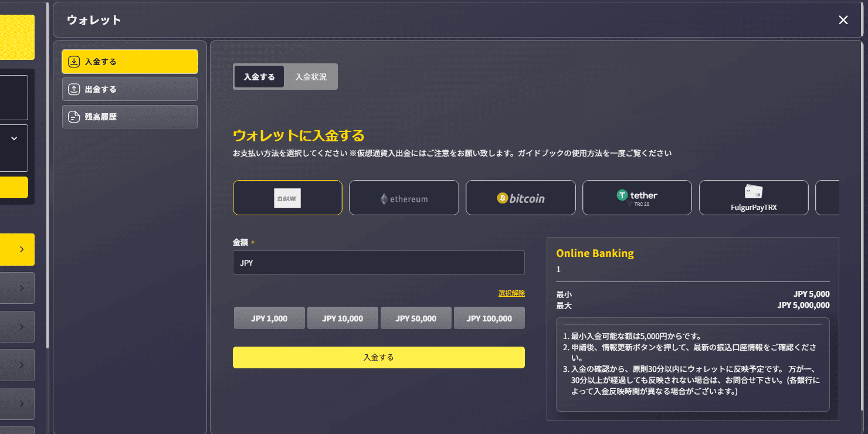Screen dimensions: 868x434
Task: Open the 出金する sidebar menu item
Action: click(x=130, y=89)
